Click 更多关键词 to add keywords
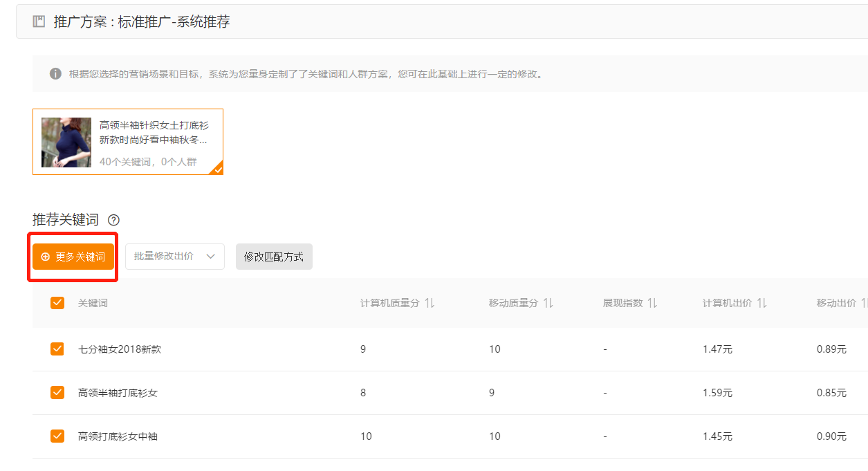The width and height of the screenshot is (868, 471). pos(73,257)
